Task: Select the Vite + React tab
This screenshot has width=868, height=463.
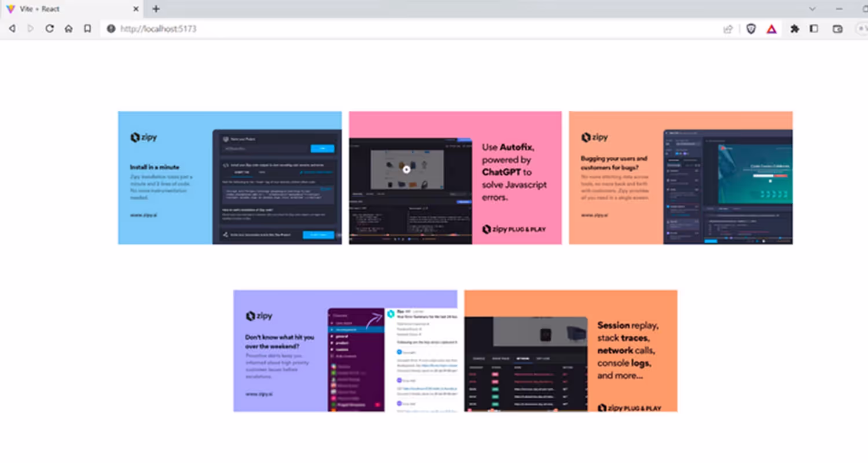Action: coord(72,9)
